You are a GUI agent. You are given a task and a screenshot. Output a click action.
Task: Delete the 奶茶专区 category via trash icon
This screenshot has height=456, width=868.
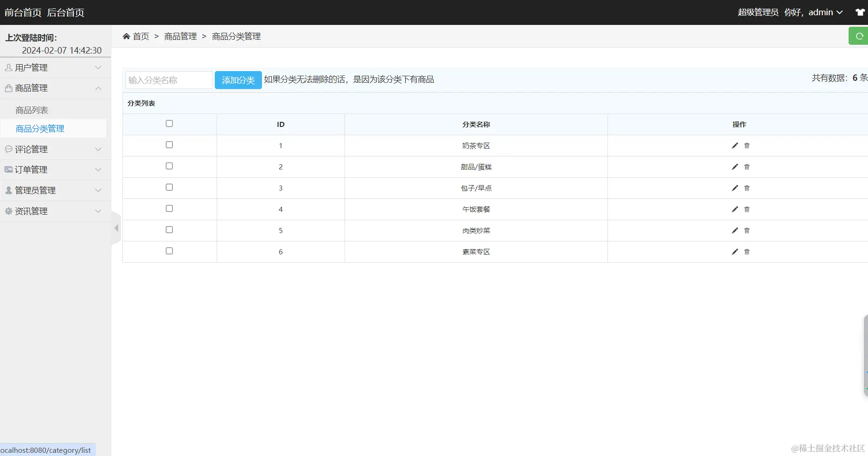coord(747,146)
